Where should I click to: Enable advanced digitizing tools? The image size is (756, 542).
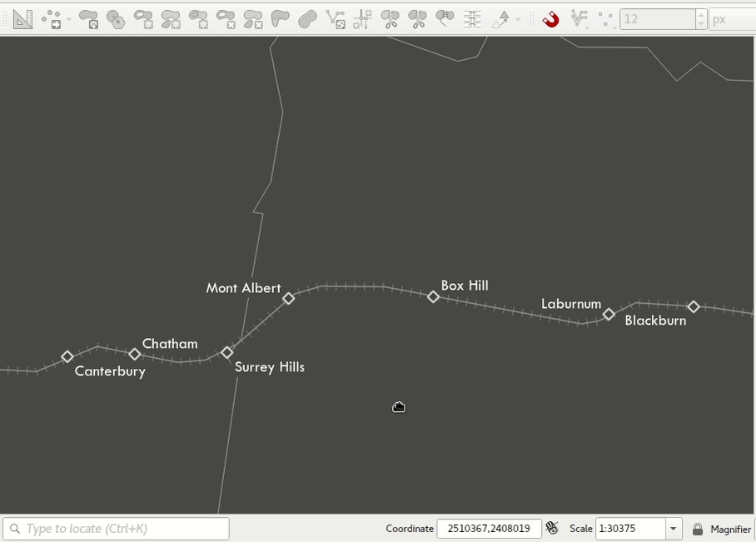click(x=22, y=19)
